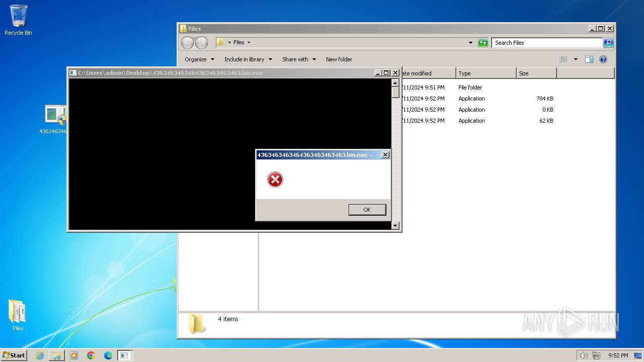Screen dimensions: 644x362
Task: Open Windows Media Player from taskbar
Action: coord(74,355)
